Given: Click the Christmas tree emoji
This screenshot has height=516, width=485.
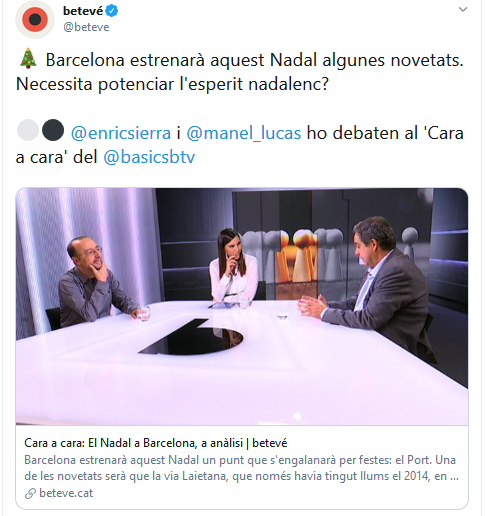Looking at the screenshot, I should [28, 59].
